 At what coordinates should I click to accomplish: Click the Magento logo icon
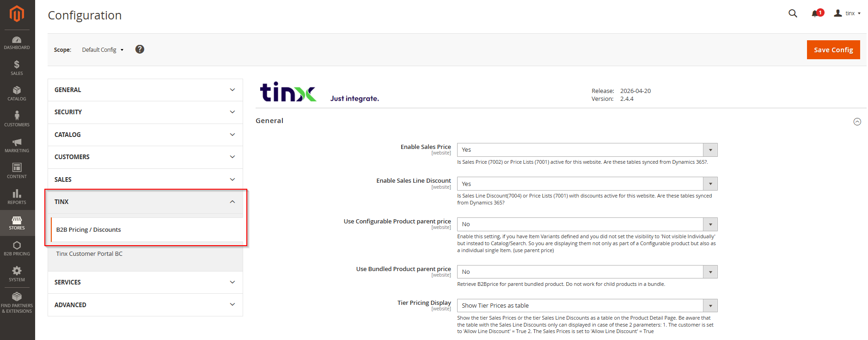pos(17,14)
